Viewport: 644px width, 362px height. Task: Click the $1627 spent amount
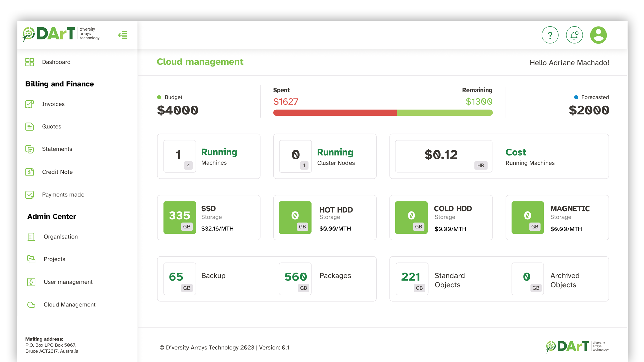click(286, 102)
